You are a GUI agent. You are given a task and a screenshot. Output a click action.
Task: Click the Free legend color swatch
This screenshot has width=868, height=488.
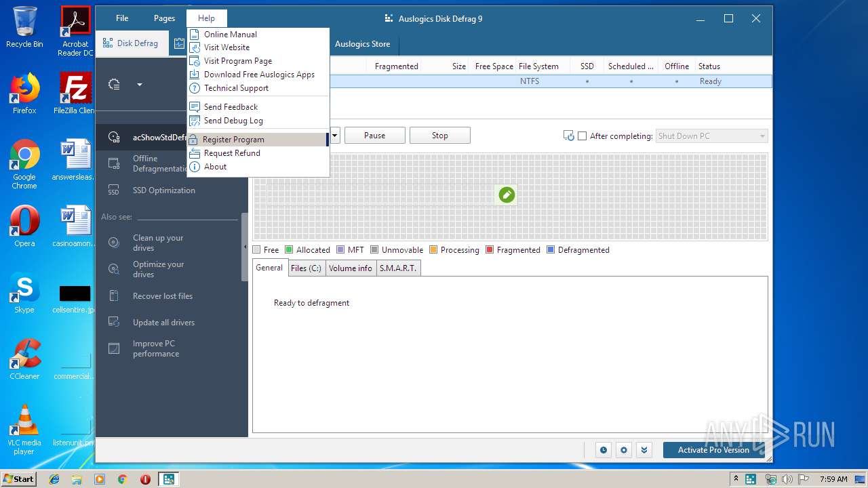point(256,249)
